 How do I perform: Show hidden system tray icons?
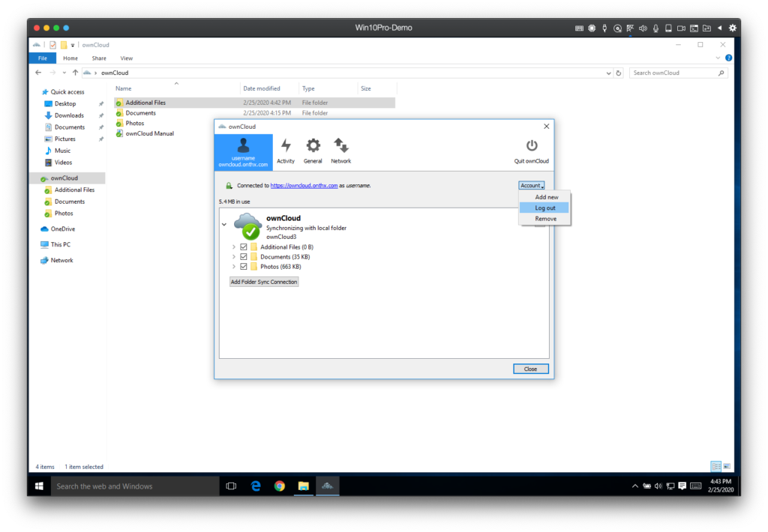(634, 486)
